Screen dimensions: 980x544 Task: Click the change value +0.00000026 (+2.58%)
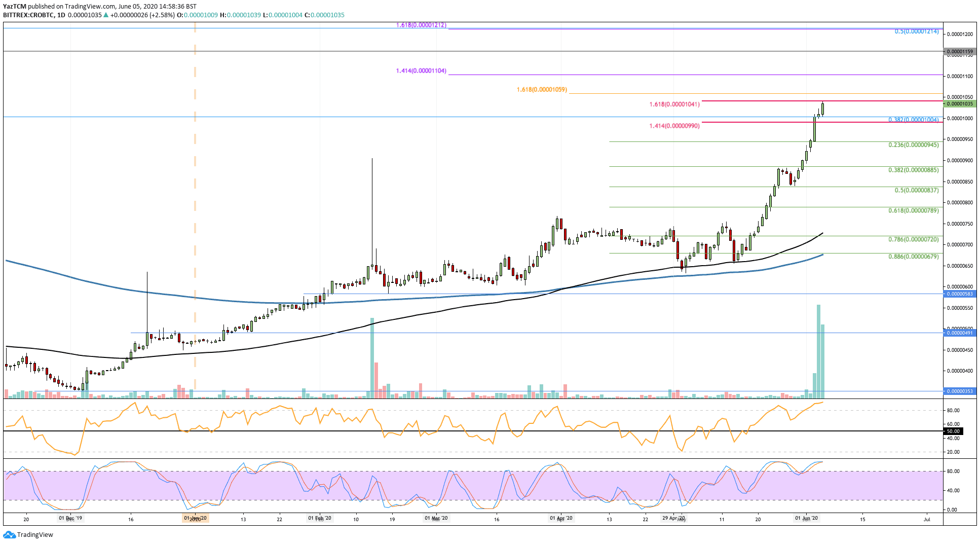pyautogui.click(x=142, y=15)
